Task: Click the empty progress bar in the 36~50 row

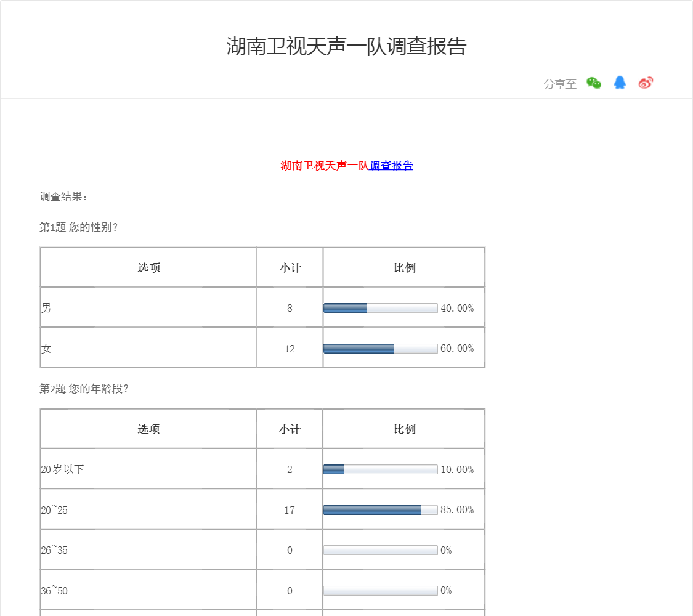Action: click(x=381, y=590)
